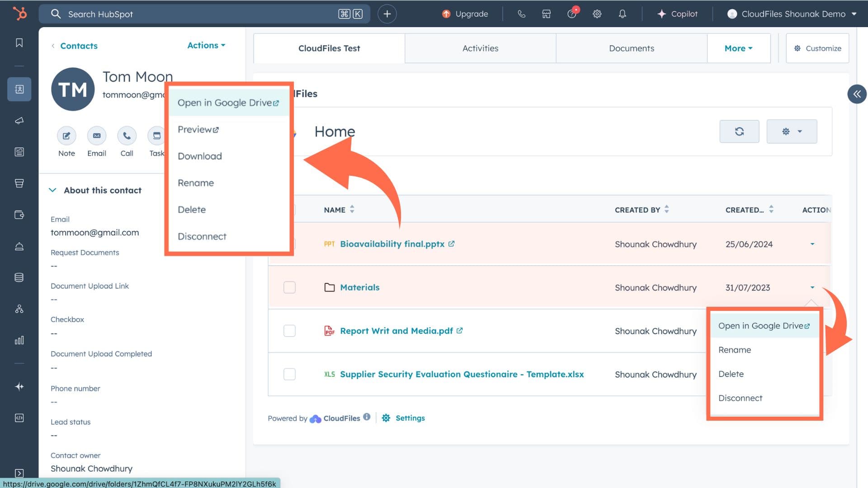Click the Customize button
Viewport: 868px width, 488px height.
click(x=817, y=48)
